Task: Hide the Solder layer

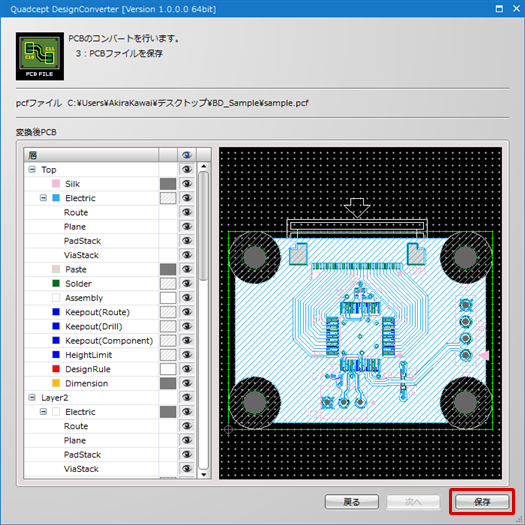Action: click(x=187, y=283)
